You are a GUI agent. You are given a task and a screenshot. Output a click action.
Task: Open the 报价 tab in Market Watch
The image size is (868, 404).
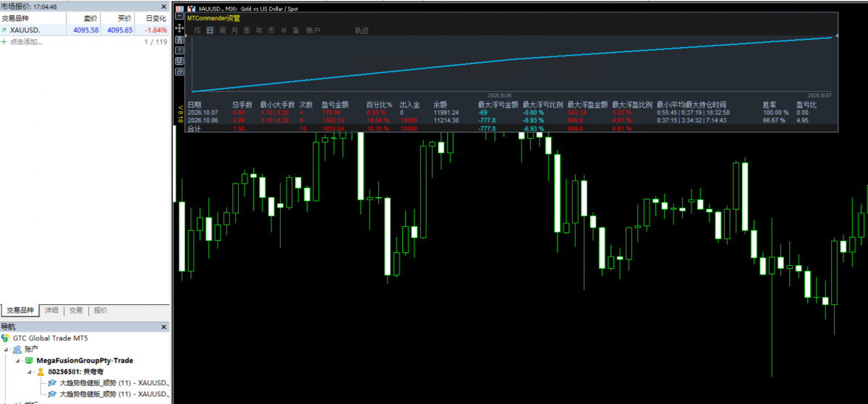tap(101, 310)
